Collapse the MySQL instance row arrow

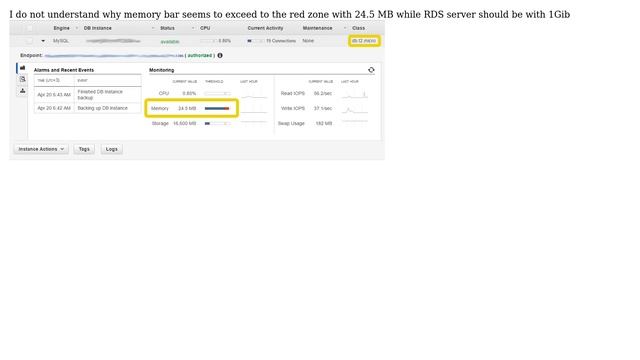pyautogui.click(x=43, y=41)
